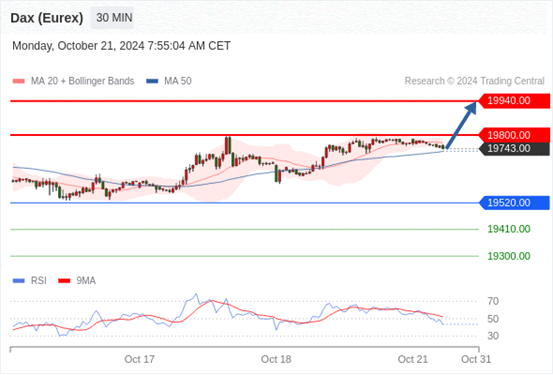Screen dimensions: 553x375
Task: Click the 9MA red legend swatch
Action: (x=64, y=281)
